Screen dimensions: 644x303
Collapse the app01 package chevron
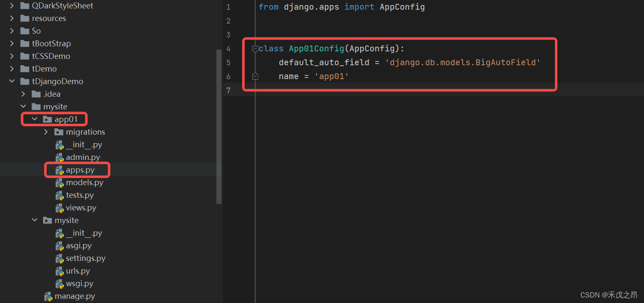pos(34,120)
